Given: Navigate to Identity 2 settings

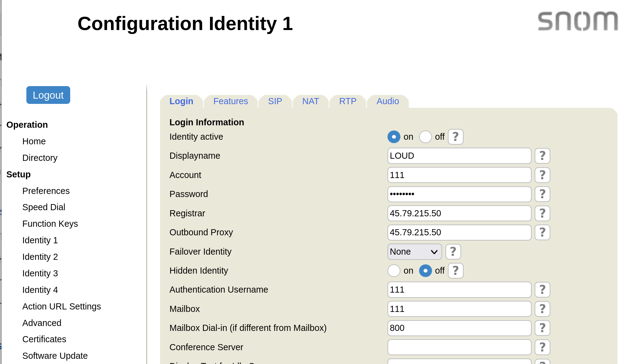Looking at the screenshot, I should pyautogui.click(x=40, y=257).
